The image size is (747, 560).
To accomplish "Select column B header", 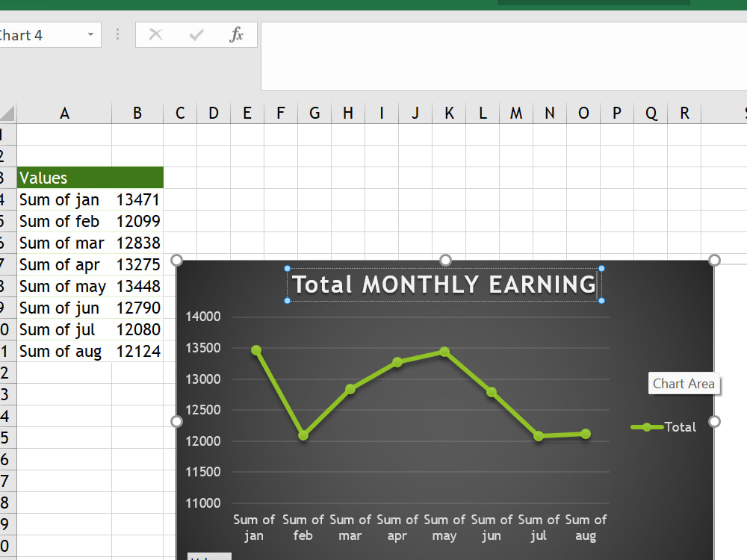I will pyautogui.click(x=137, y=113).
